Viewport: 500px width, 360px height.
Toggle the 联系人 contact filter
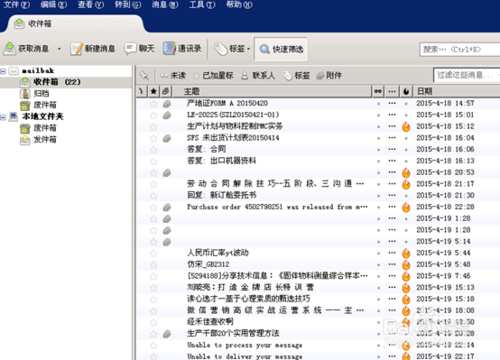tap(258, 75)
